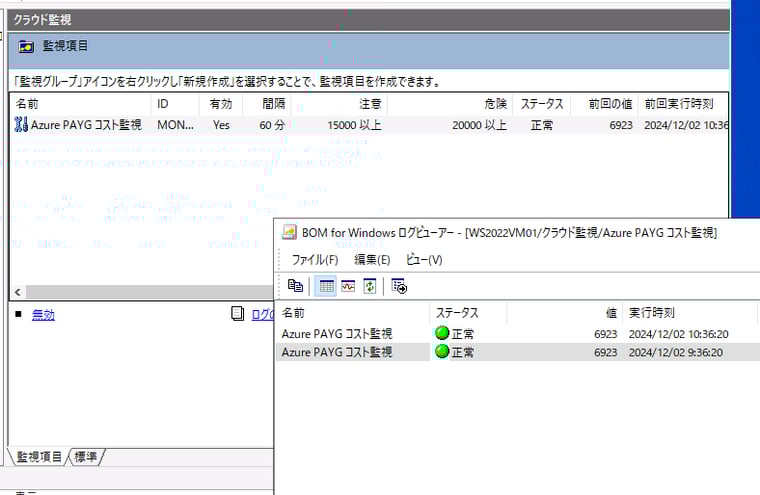This screenshot has height=495, width=760.
Task: Sort by 注意 column header
Action: pyautogui.click(x=339, y=104)
